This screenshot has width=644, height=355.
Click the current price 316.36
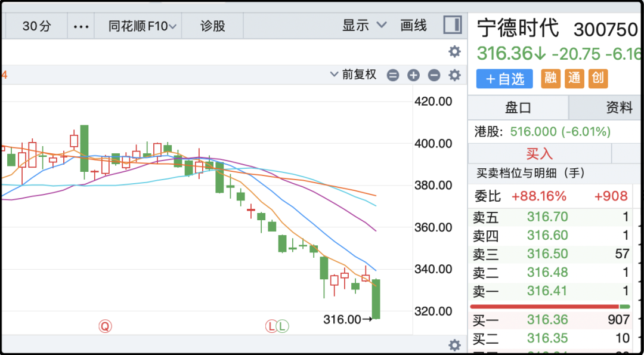pyautogui.click(x=505, y=53)
